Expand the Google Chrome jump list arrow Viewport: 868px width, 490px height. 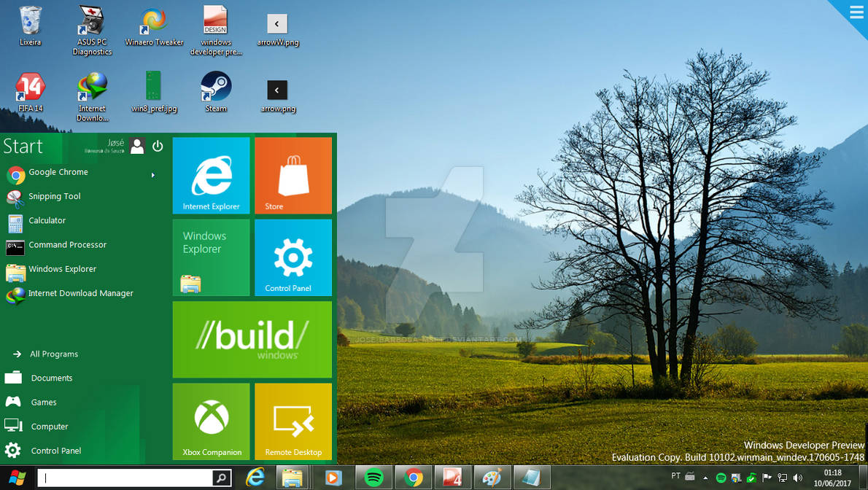pos(152,175)
